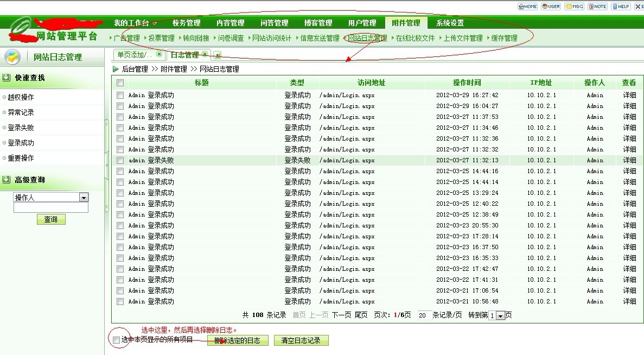Toggle the select-all checkbox in table header
Viewport: 644px width, 355px height.
pos(120,83)
